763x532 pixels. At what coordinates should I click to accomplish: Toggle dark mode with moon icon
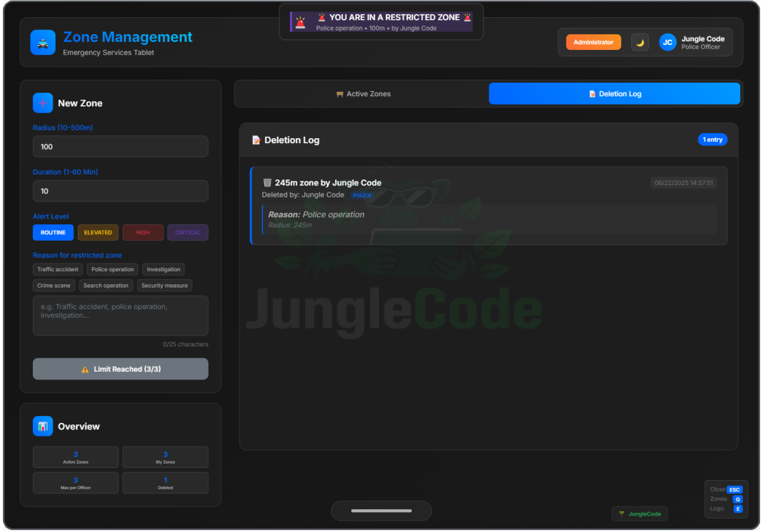click(640, 43)
